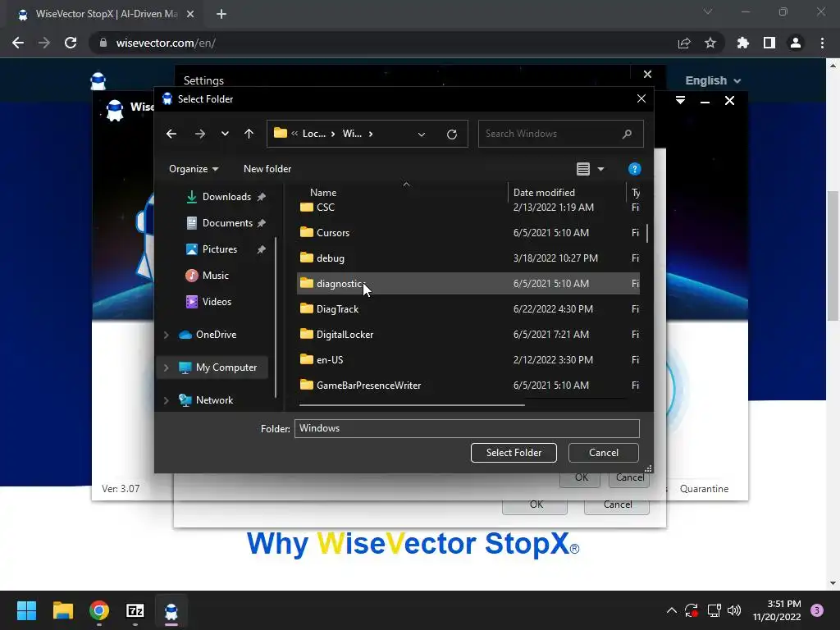Open File Explorer from taskbar
Image resolution: width=840 pixels, height=630 pixels.
62,610
